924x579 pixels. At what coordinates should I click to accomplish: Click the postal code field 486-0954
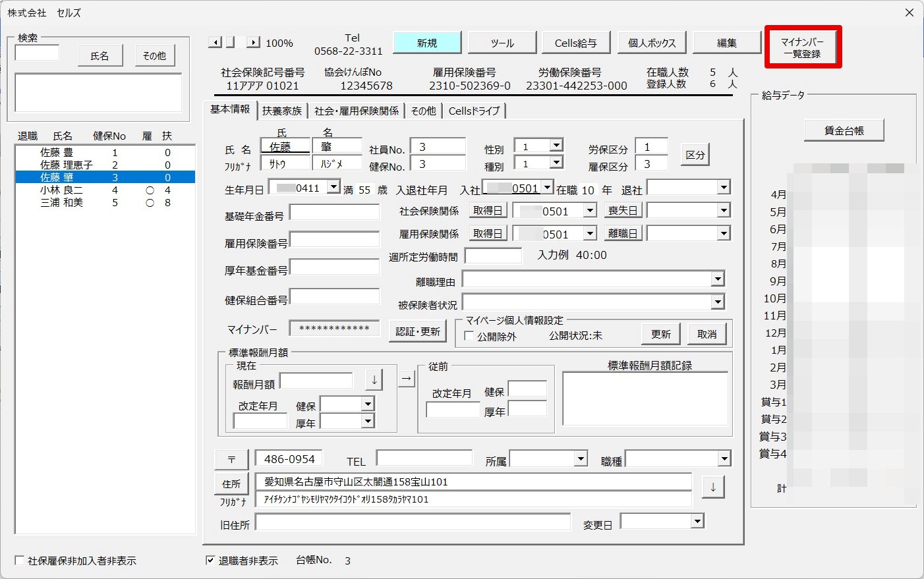289,459
